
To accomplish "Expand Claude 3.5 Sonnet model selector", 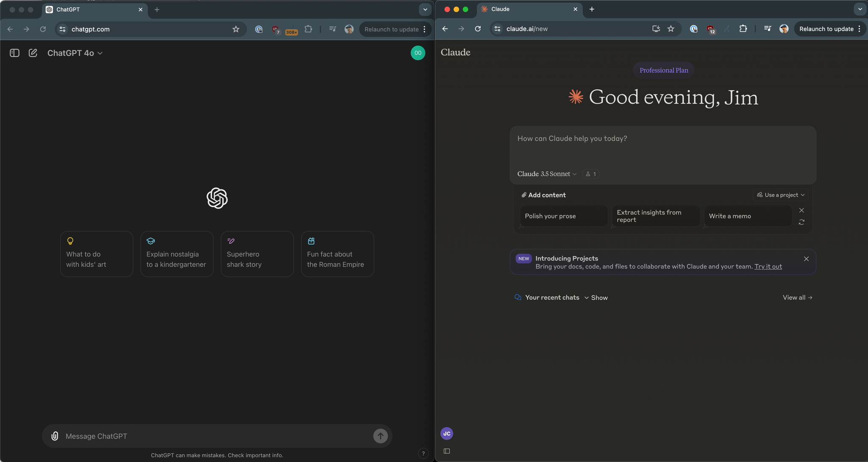I will click(x=546, y=174).
